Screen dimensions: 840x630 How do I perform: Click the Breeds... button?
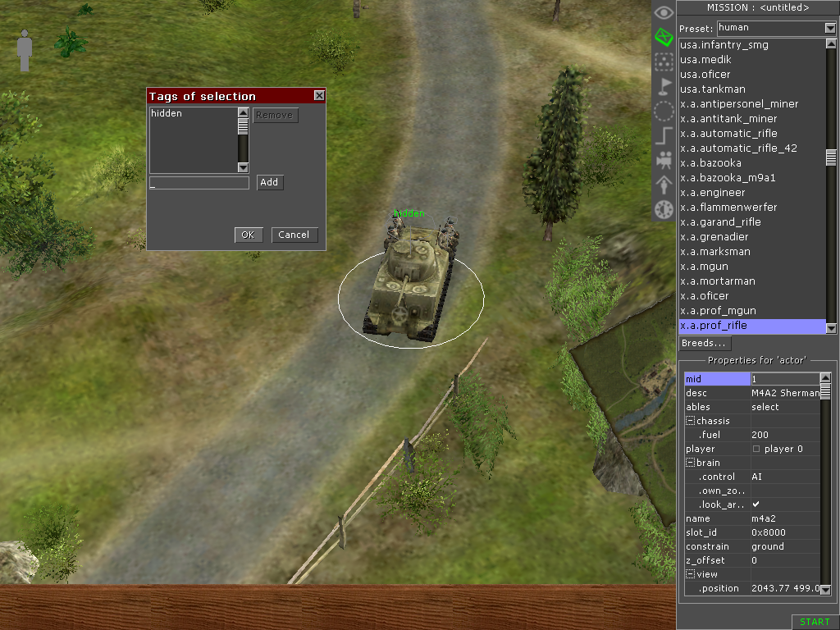pos(704,343)
